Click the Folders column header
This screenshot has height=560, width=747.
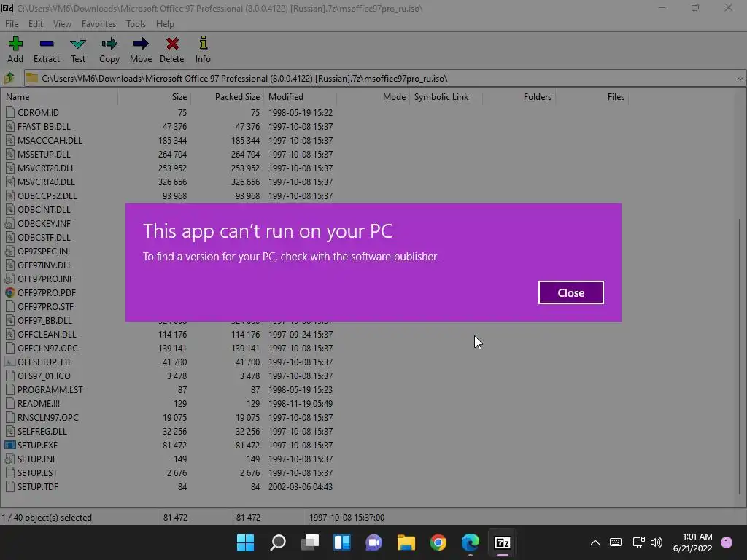[519, 97]
